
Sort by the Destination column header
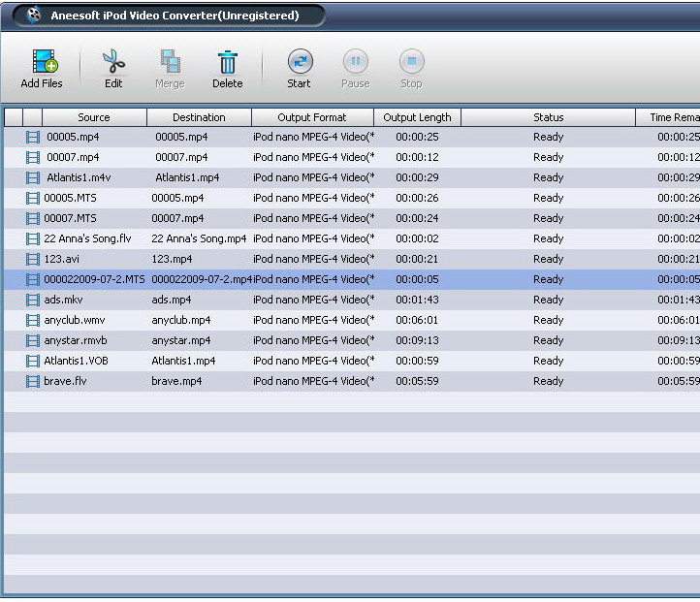pos(199,117)
